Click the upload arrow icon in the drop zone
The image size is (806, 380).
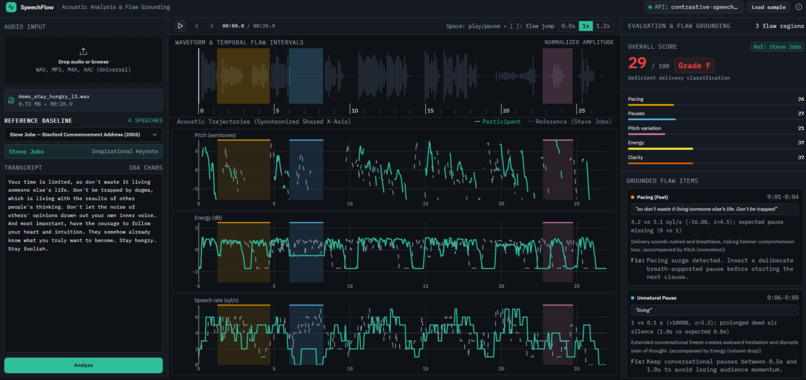point(83,51)
